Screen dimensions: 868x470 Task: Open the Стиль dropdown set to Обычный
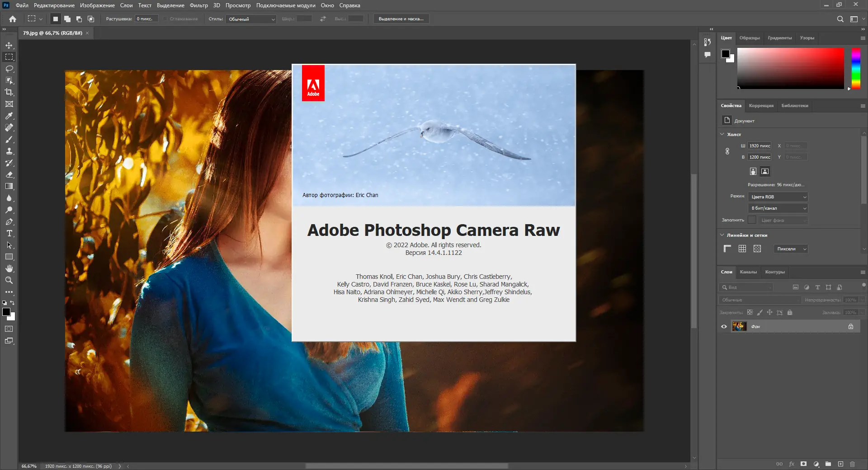click(251, 19)
